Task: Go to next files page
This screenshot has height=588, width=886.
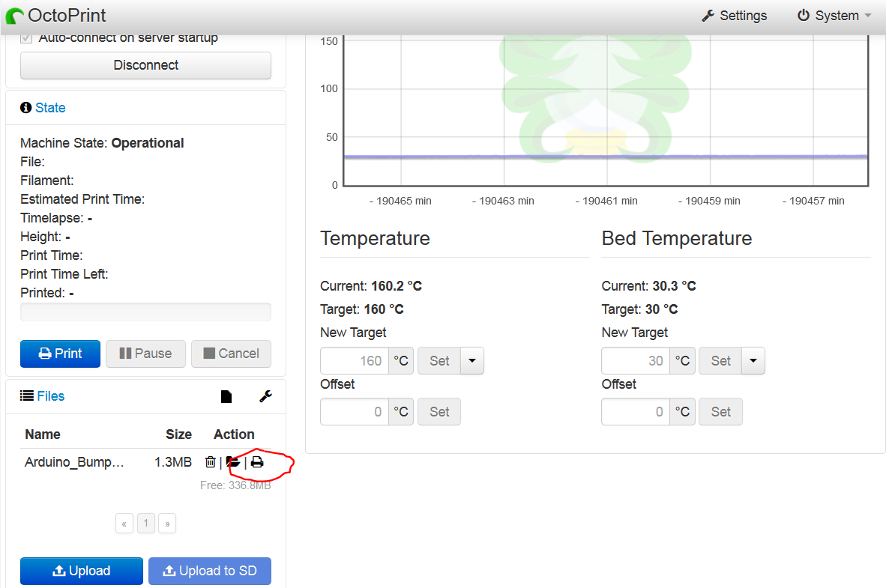Action: coord(167,524)
